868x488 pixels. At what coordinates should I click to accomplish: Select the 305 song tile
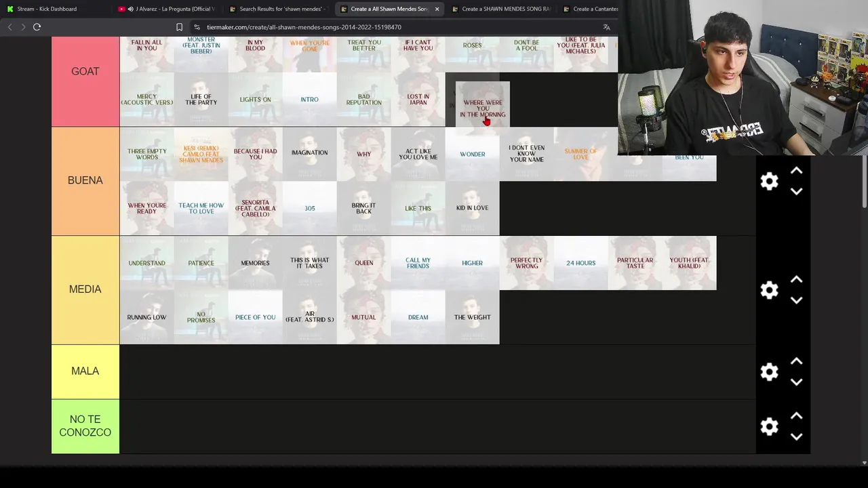pos(310,208)
